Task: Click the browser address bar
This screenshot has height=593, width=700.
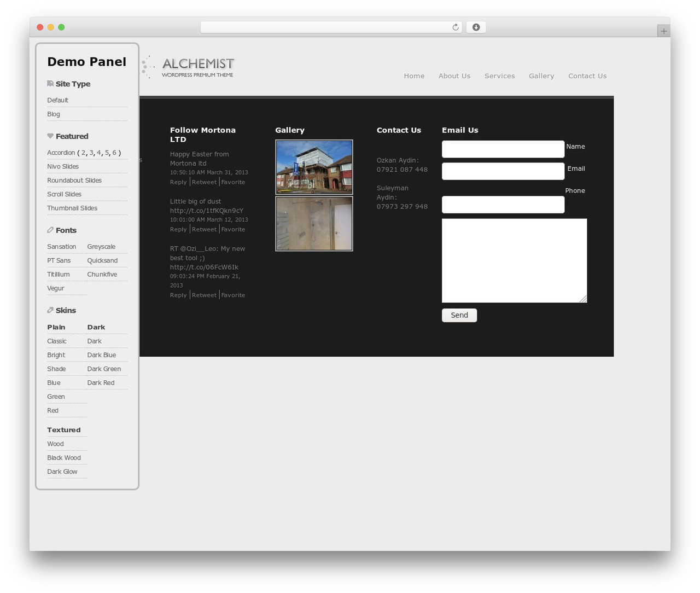Action: [331, 27]
